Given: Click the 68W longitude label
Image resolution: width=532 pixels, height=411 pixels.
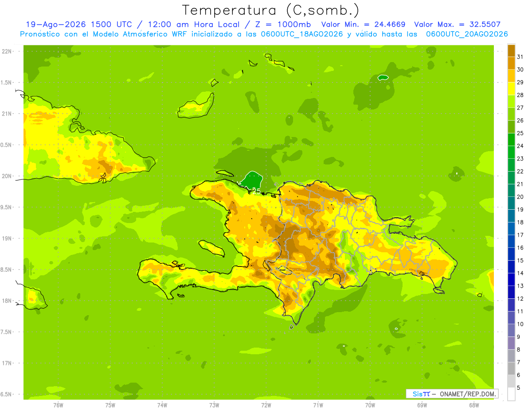Looking at the screenshot, I should [474, 405].
